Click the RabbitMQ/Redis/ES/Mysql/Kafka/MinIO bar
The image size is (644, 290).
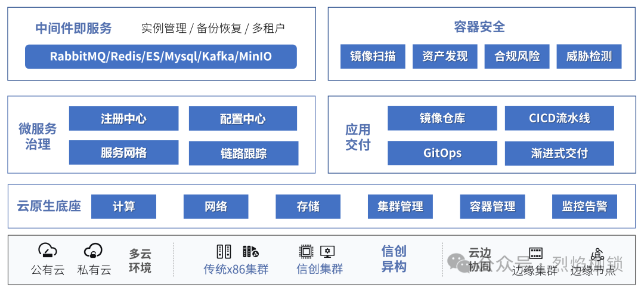coord(160,56)
